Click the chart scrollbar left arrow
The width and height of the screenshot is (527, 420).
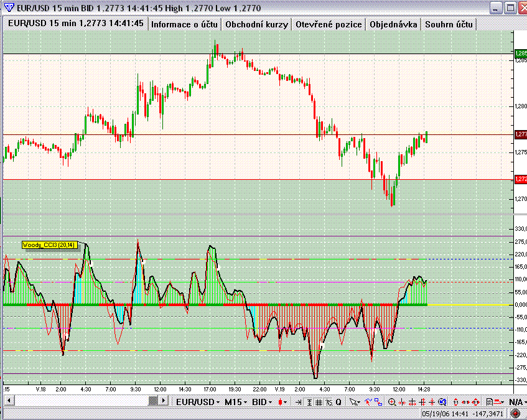[9, 401]
